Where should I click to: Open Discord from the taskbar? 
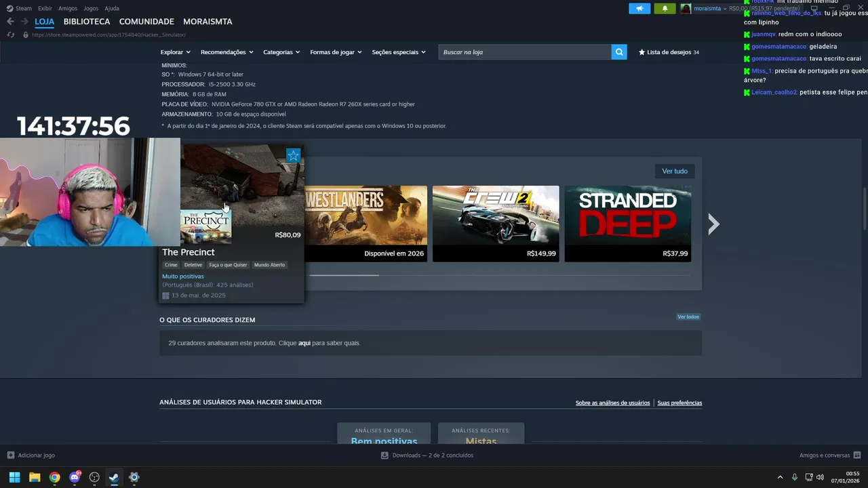tap(75, 477)
